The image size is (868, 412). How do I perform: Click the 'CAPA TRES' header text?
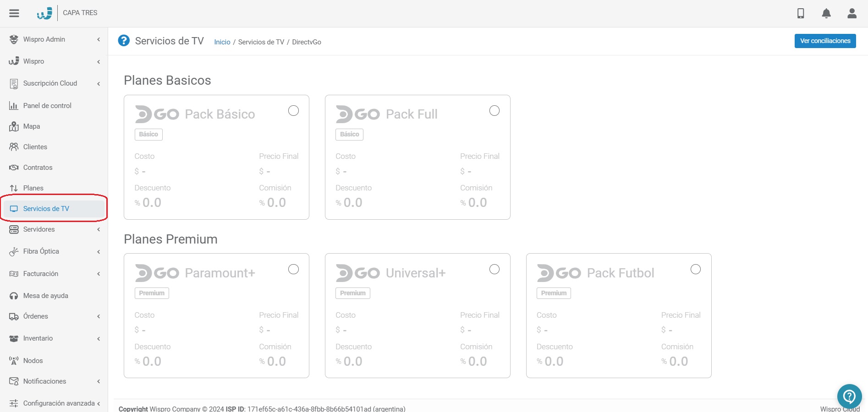(80, 13)
